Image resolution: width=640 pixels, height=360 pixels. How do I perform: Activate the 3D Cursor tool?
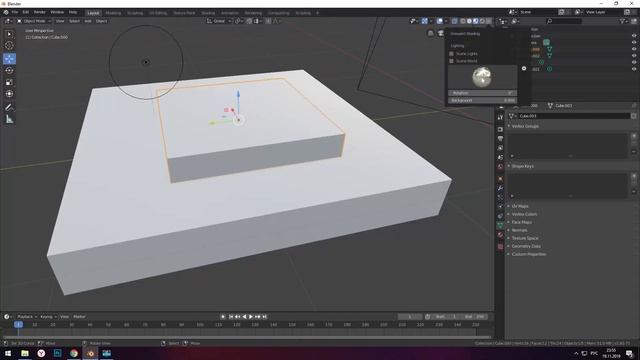[9, 46]
